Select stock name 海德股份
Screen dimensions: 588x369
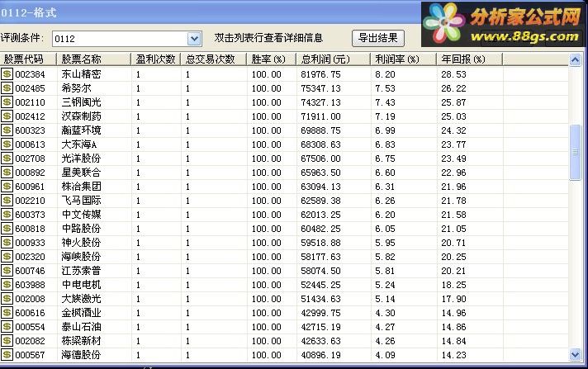(x=82, y=355)
